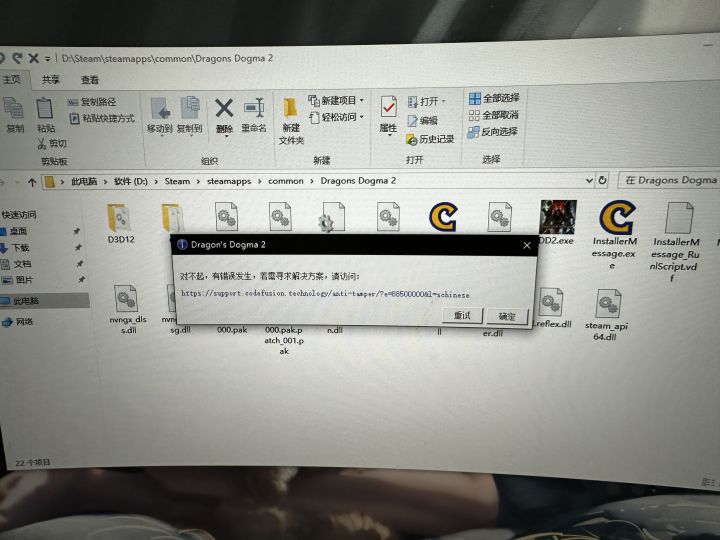This screenshot has width=720, height=540.
Task: Select the steam_api64.dll file
Action: [606, 315]
